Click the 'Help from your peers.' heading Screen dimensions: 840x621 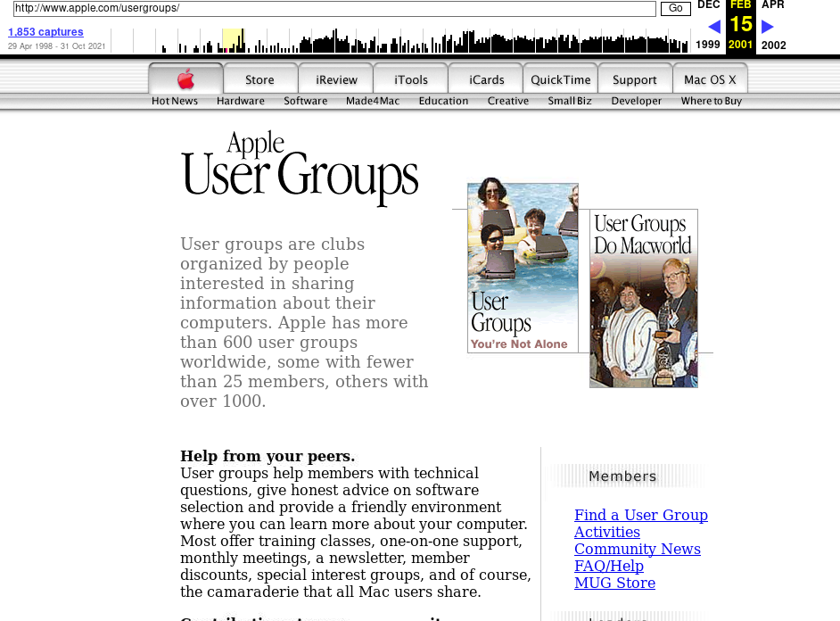coord(268,456)
